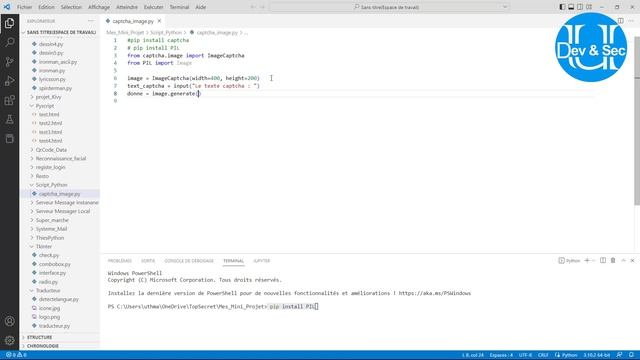Open the Sélection menu
The width and height of the screenshot is (640, 360).
point(71,7)
